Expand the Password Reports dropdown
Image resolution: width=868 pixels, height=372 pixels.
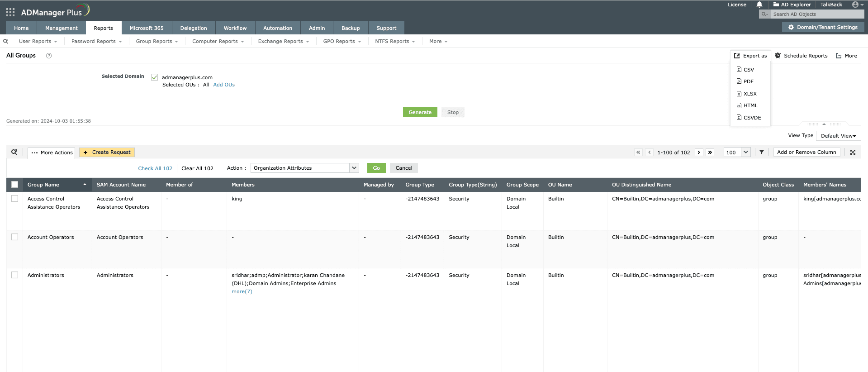96,41
